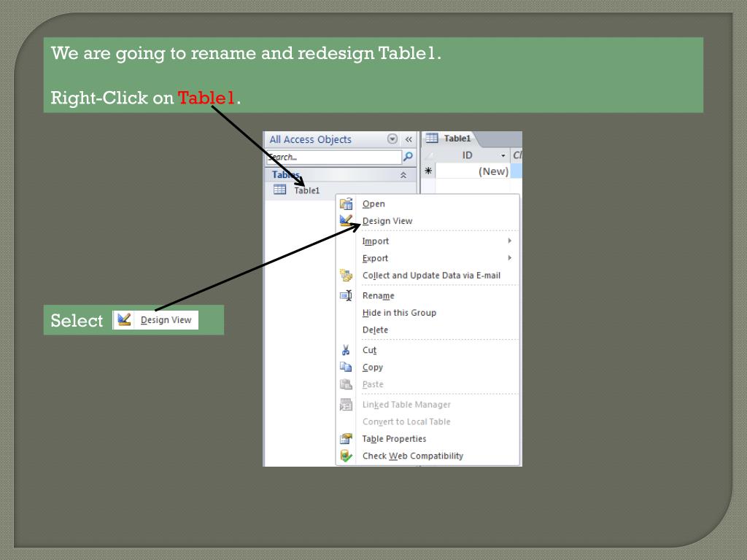The width and height of the screenshot is (747, 560).
Task: Click the Copy icon in context menu
Action: pos(346,367)
